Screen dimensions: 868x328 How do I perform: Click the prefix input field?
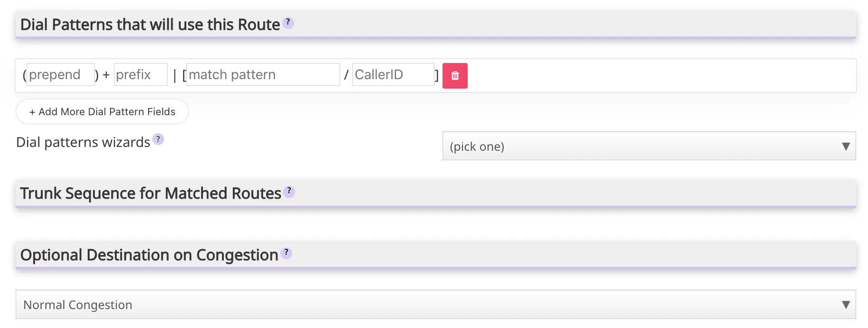[140, 74]
